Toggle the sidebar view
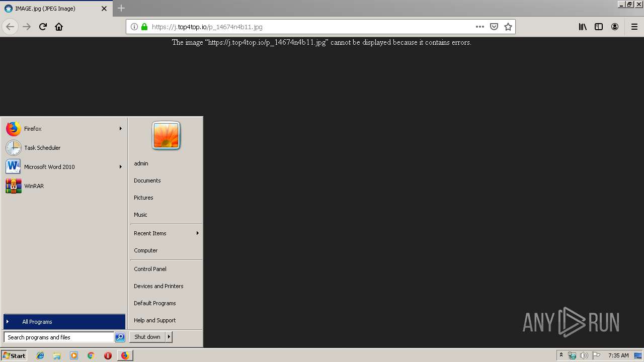 [x=599, y=27]
